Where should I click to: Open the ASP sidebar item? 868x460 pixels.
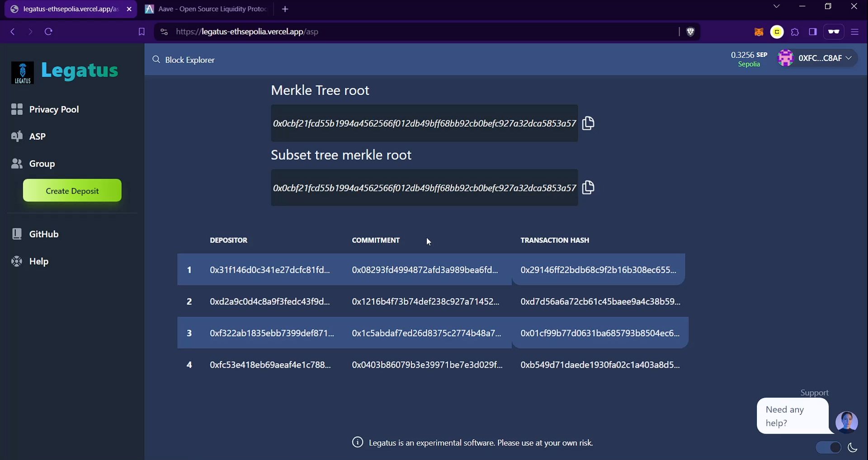point(28,136)
